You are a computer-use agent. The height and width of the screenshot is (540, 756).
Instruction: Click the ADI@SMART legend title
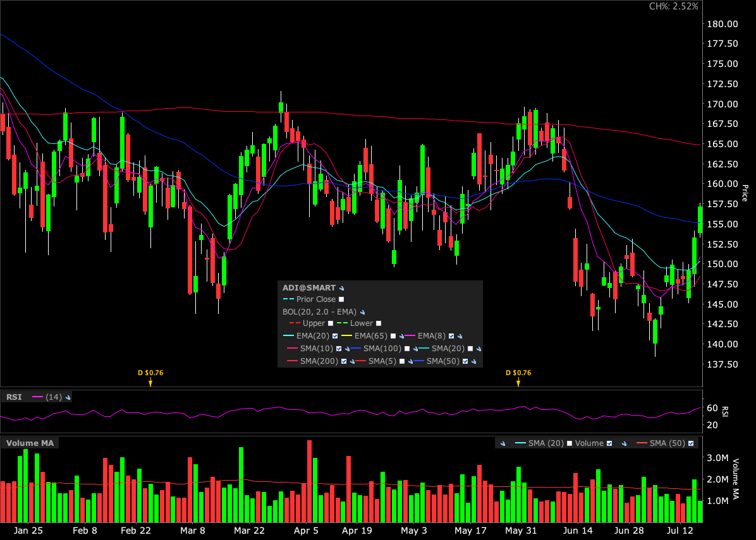309,287
